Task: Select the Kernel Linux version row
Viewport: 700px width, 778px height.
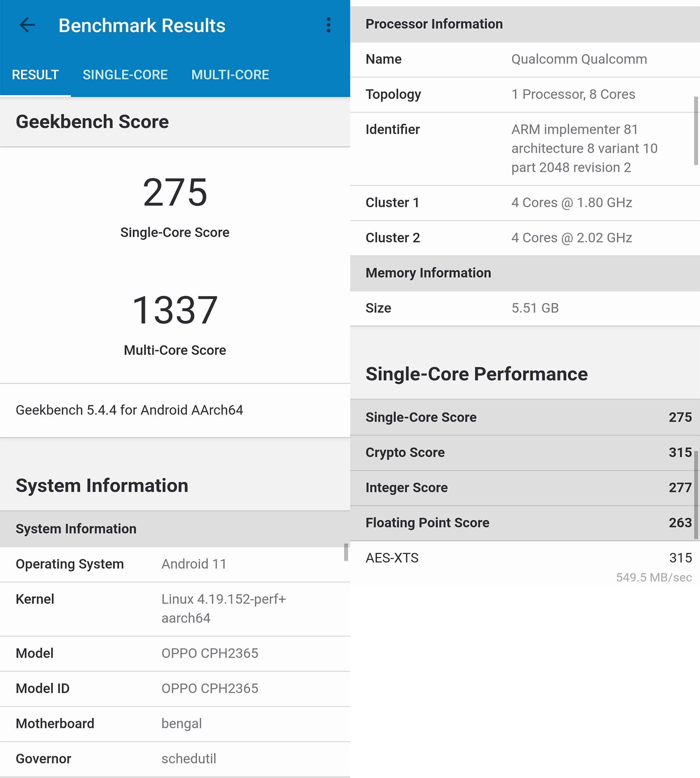Action: click(x=174, y=609)
